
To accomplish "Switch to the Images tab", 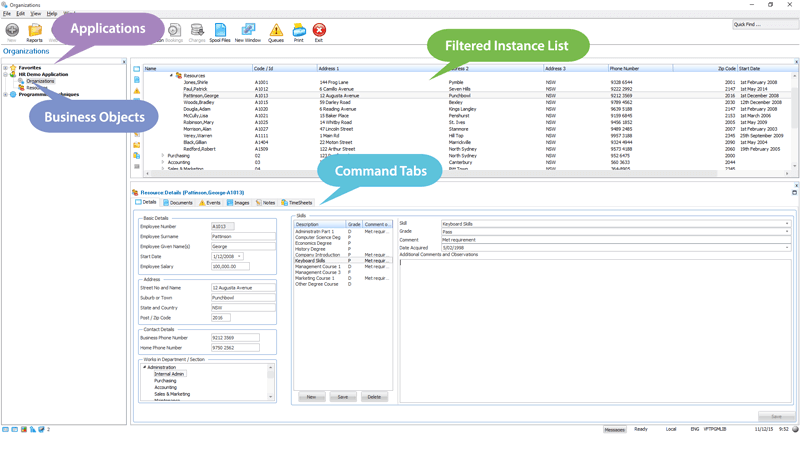I will 238,203.
